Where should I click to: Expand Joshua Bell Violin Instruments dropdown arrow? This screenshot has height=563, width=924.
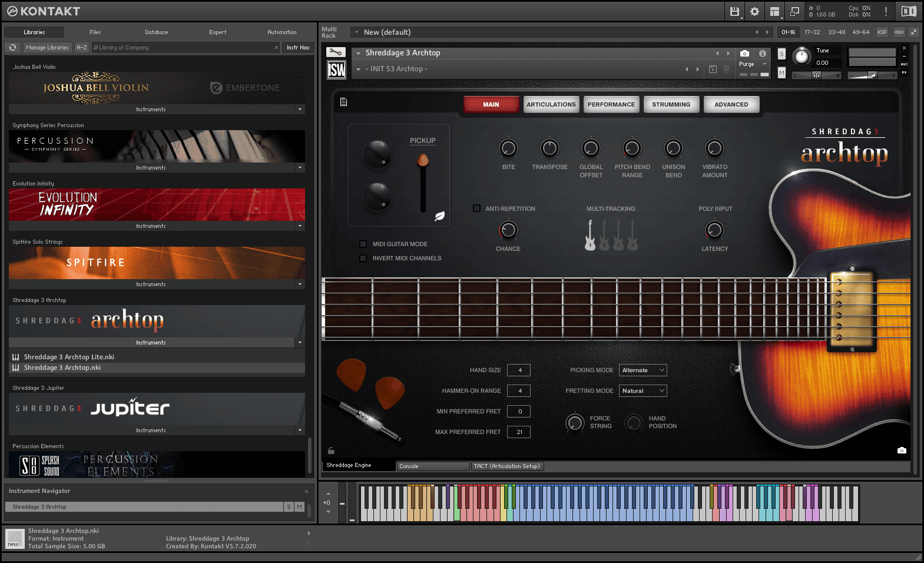pyautogui.click(x=300, y=110)
